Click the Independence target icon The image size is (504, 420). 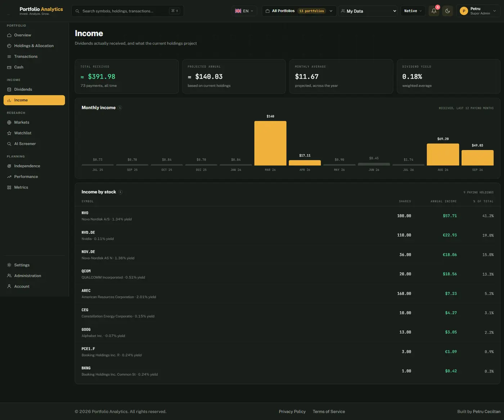9,166
